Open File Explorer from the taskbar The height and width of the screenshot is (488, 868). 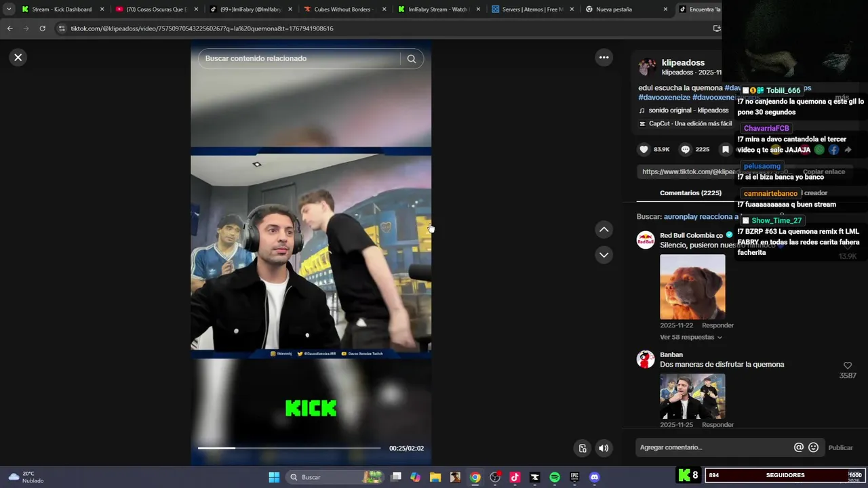[435, 477]
